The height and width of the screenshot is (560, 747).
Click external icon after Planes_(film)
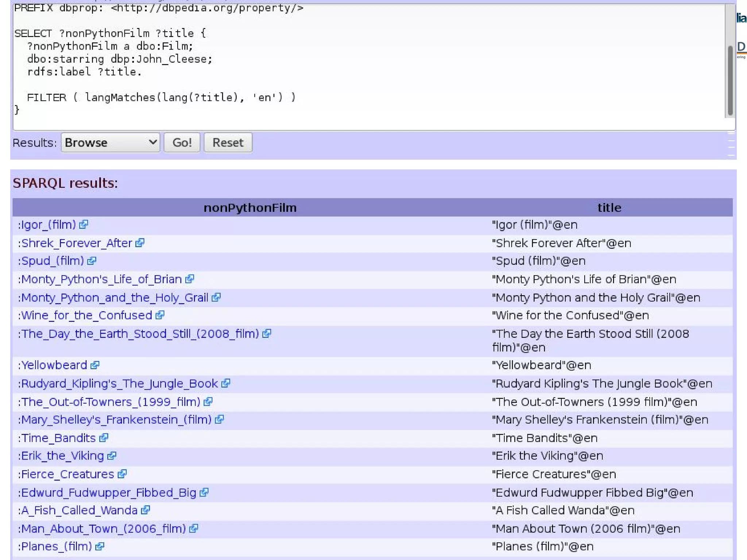[x=100, y=547]
